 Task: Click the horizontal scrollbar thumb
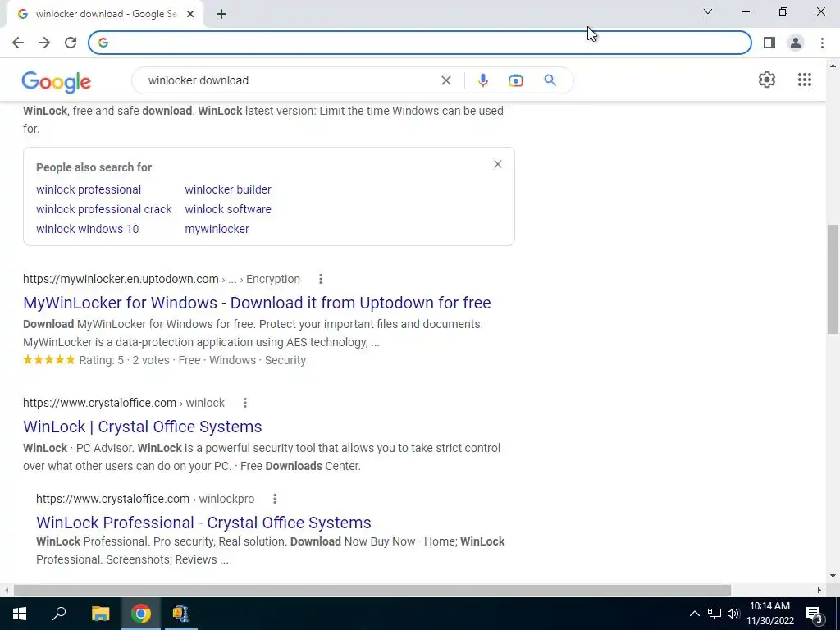click(x=372, y=591)
